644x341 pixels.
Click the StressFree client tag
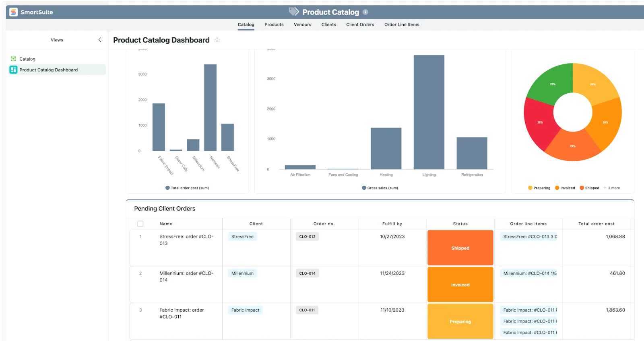tap(242, 236)
